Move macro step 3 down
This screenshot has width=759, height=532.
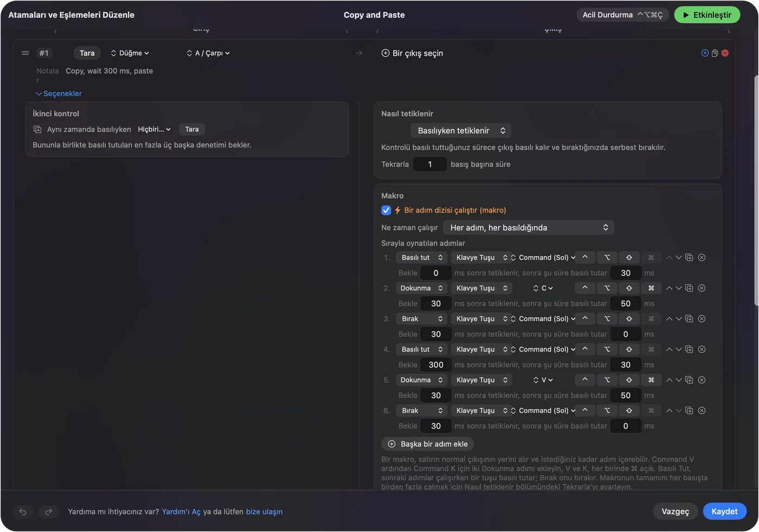[x=679, y=319]
